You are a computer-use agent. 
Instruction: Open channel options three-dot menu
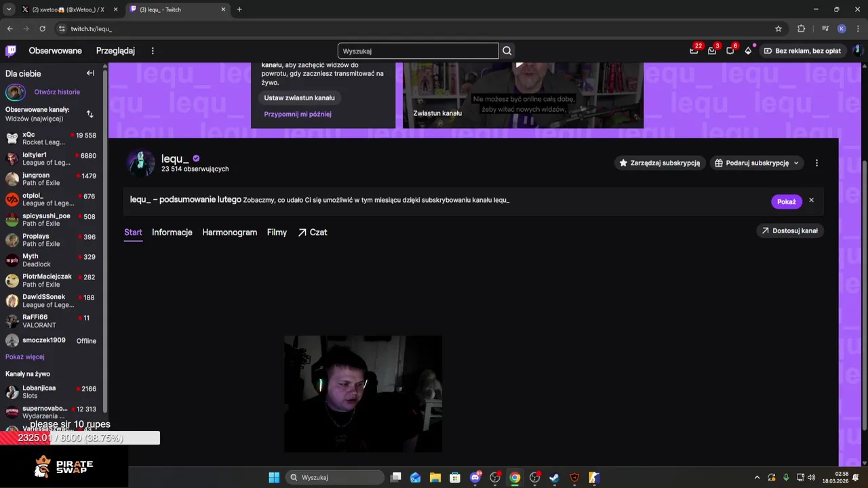816,163
